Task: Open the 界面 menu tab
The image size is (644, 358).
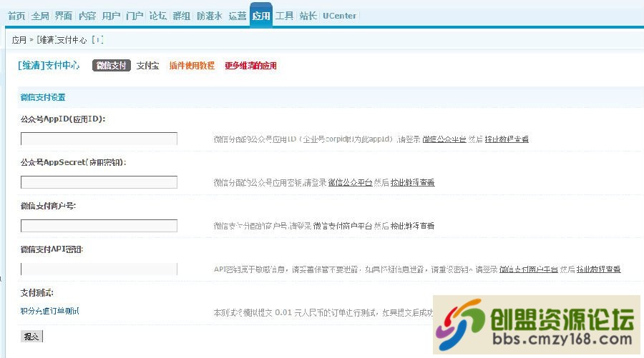Action: (x=64, y=16)
